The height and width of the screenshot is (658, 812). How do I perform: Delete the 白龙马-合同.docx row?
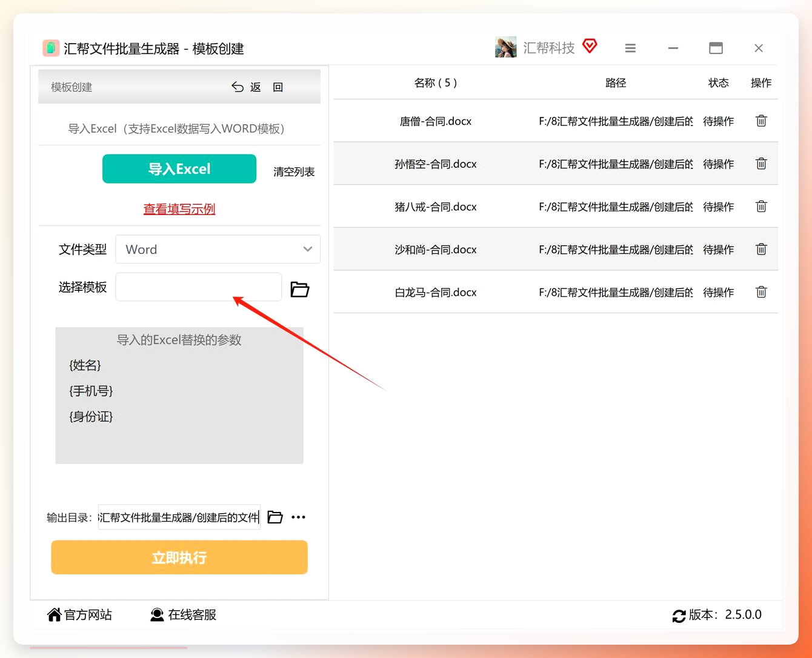coord(761,292)
